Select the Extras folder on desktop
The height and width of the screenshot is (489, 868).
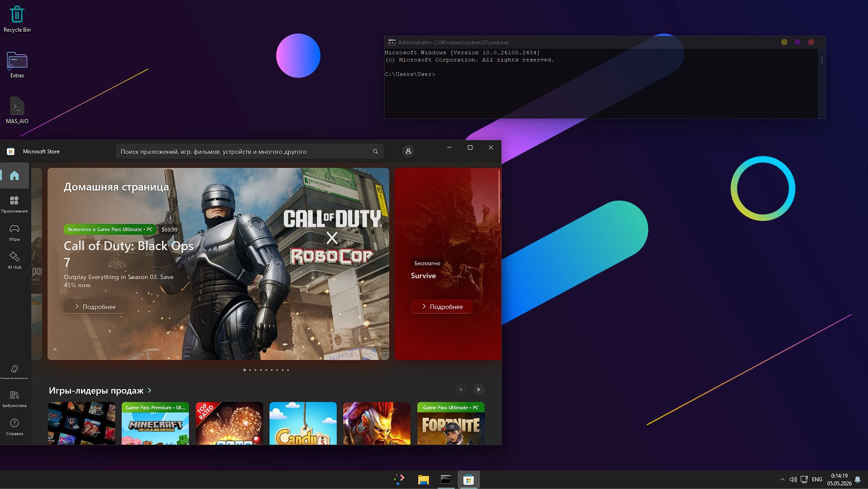point(17,65)
